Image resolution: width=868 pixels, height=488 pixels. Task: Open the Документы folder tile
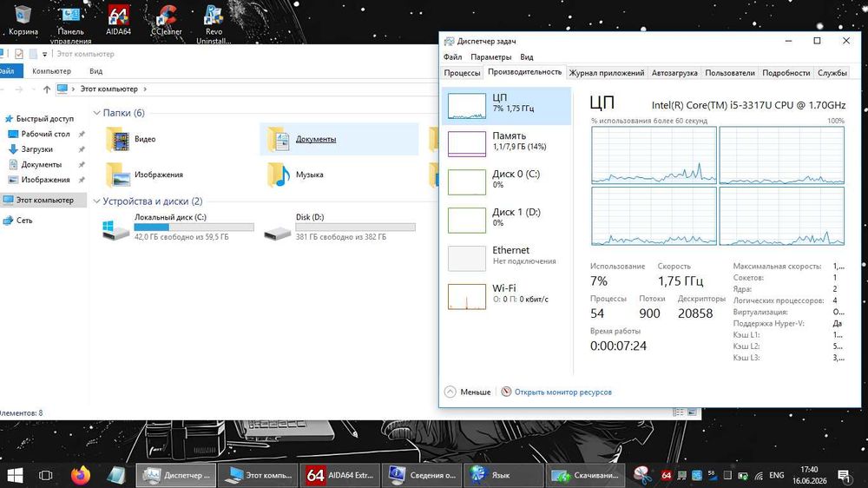pos(339,139)
